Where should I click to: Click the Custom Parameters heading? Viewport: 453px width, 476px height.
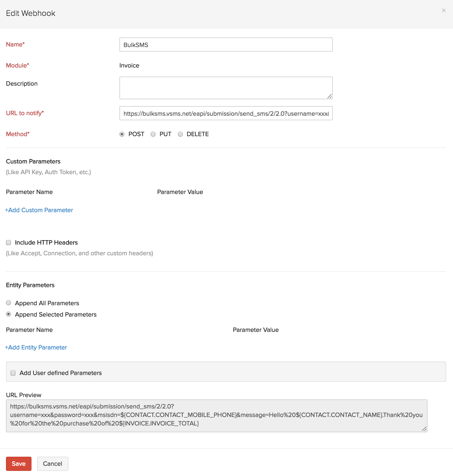coord(33,161)
